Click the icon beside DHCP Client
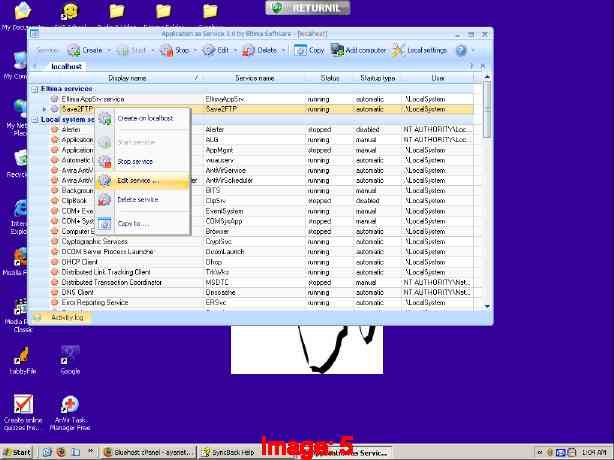Image resolution: width=614 pixels, height=460 pixels. pos(55,262)
